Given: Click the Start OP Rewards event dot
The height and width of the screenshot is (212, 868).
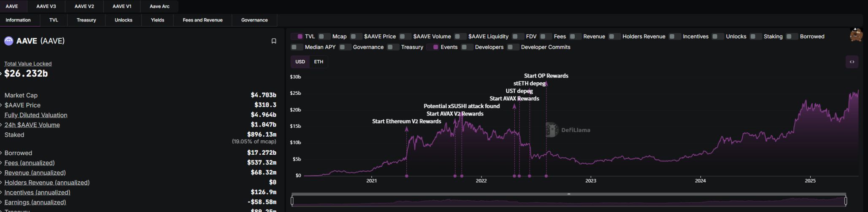Looking at the screenshot, I should tap(546, 176).
